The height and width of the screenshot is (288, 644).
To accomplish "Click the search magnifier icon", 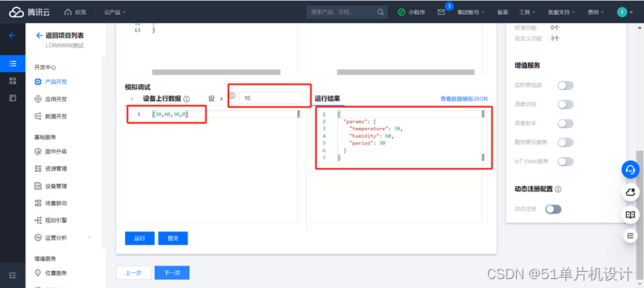I will (x=380, y=12).
